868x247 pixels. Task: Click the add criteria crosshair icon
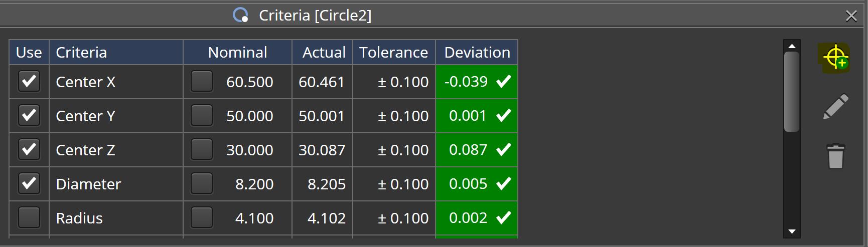pyautogui.click(x=835, y=58)
